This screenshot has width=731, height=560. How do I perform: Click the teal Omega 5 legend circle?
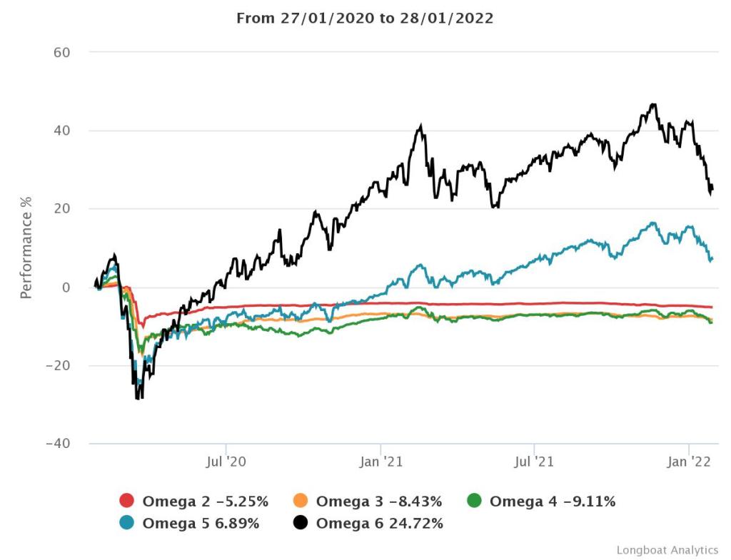click(x=127, y=523)
